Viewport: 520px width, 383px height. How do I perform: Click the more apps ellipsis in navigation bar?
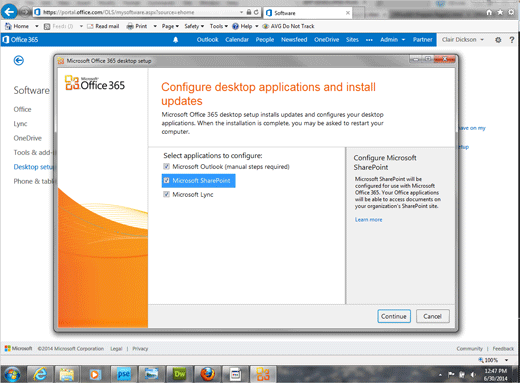(369, 40)
